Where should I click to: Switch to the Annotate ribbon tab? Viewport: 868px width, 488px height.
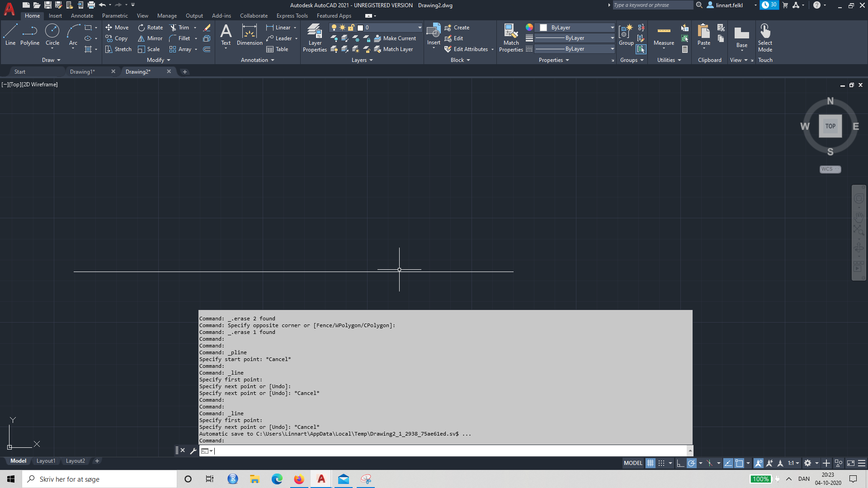[82, 15]
